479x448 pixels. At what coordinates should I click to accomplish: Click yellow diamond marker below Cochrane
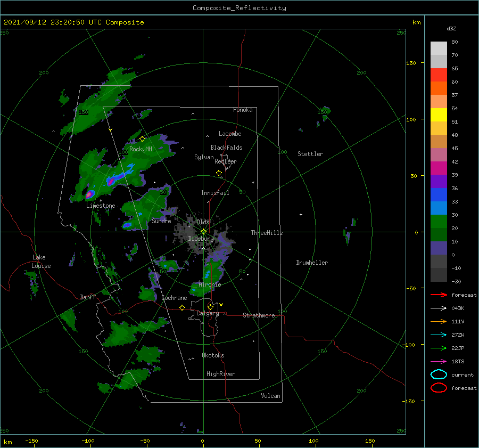[182, 307]
